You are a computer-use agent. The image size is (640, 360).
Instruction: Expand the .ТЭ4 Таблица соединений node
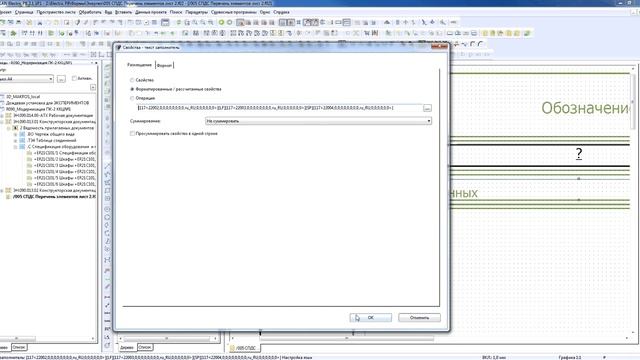click(16, 140)
